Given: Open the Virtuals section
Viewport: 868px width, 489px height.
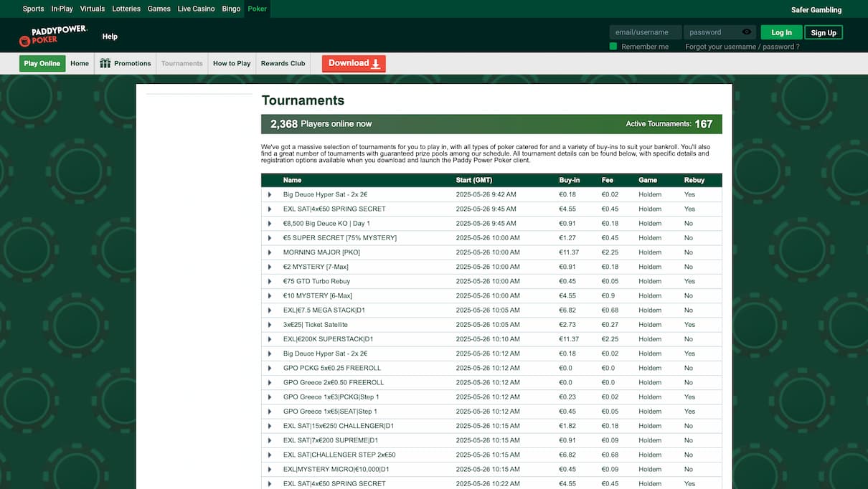Looking at the screenshot, I should (93, 9).
